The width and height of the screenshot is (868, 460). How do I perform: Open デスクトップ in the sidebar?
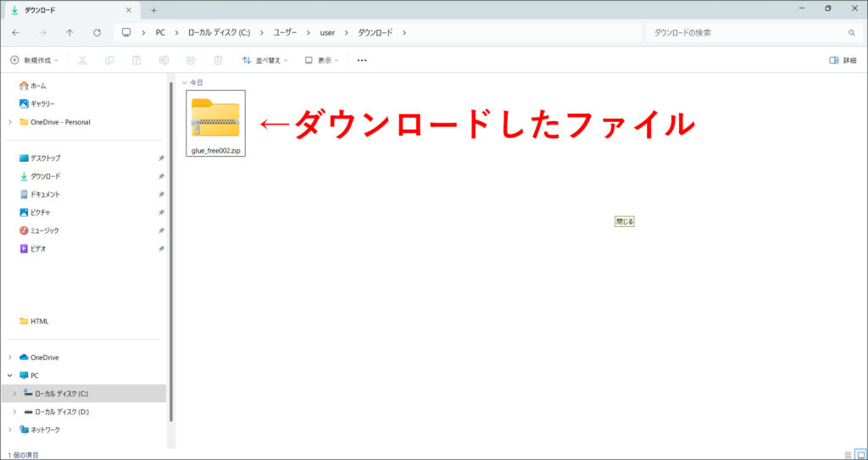(x=45, y=158)
